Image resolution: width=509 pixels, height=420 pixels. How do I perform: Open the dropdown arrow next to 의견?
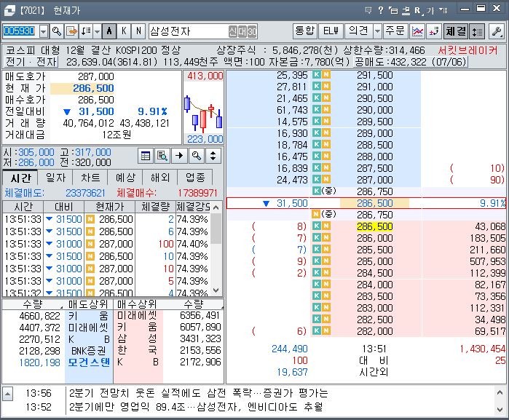(x=377, y=31)
